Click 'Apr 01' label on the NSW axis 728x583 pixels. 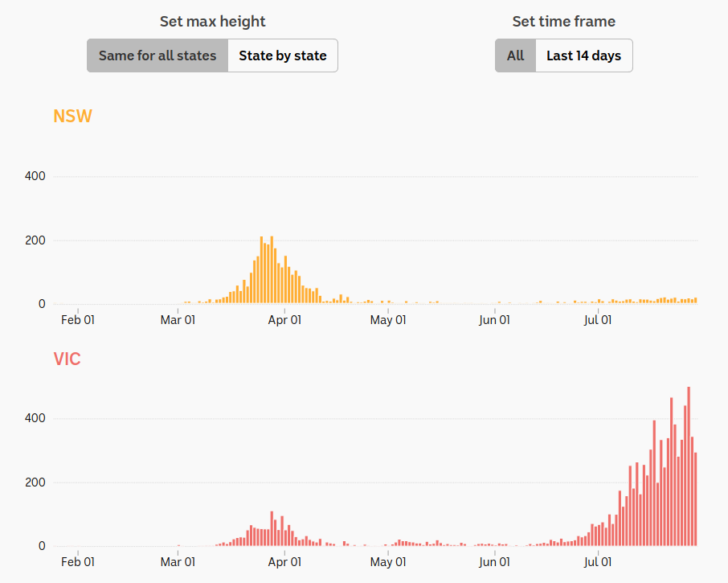pyautogui.click(x=284, y=320)
